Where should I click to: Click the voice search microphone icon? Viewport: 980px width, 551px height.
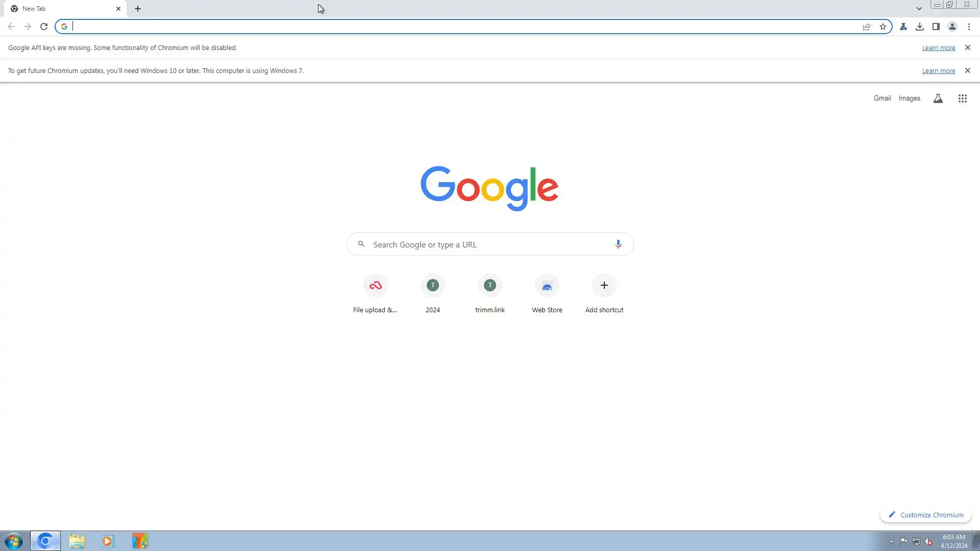618,244
